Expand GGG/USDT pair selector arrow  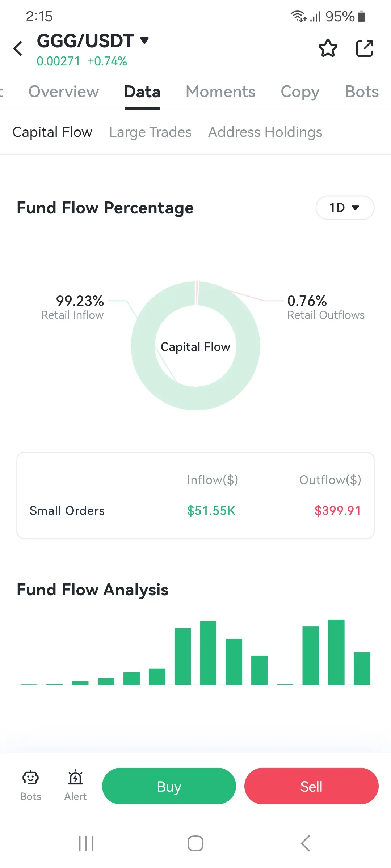point(144,40)
